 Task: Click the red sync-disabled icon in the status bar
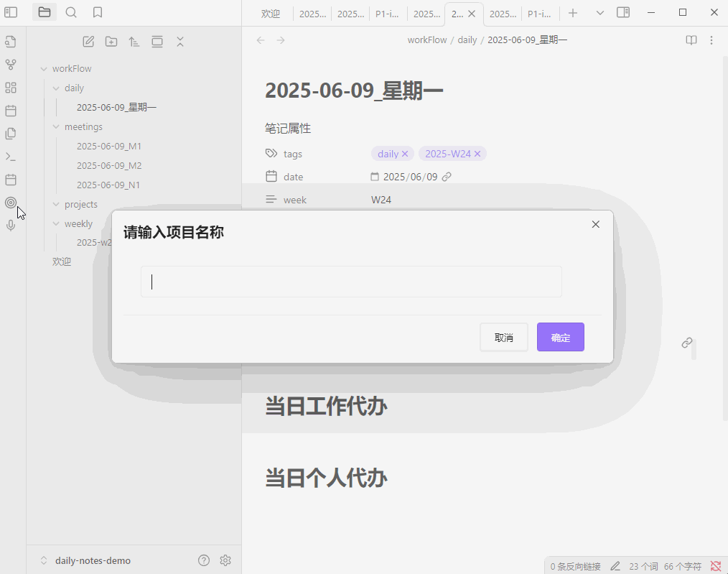tap(714, 565)
